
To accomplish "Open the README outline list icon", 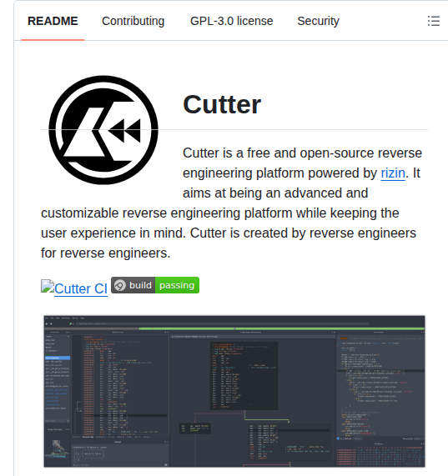I will pos(434,21).
